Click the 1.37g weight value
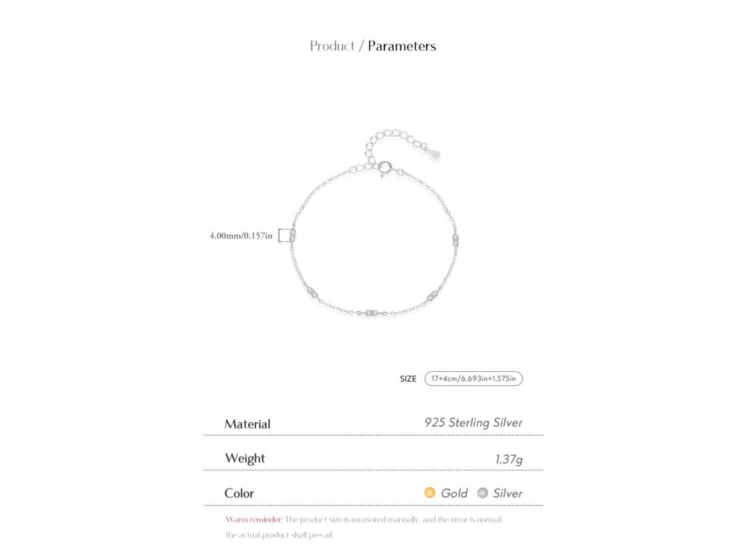747x560 pixels. coord(508,459)
